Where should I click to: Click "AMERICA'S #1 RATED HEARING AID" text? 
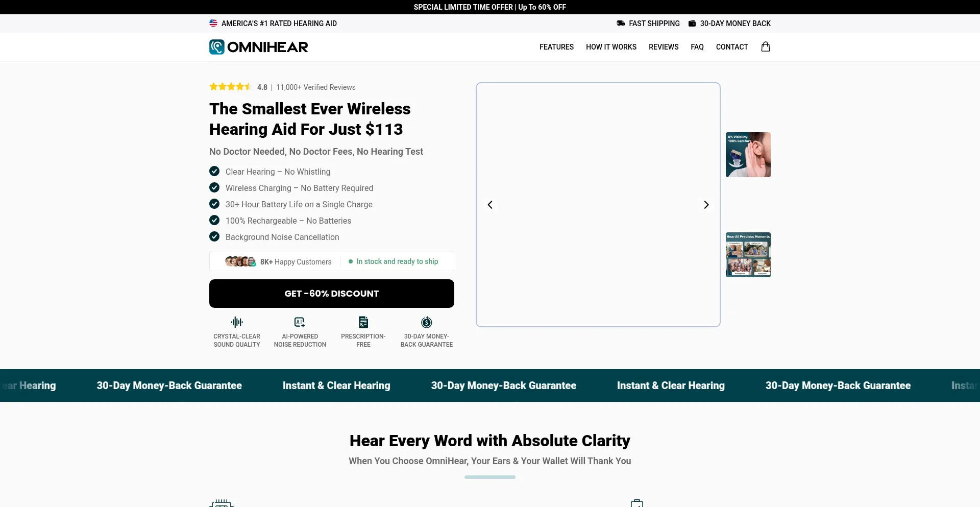279,23
